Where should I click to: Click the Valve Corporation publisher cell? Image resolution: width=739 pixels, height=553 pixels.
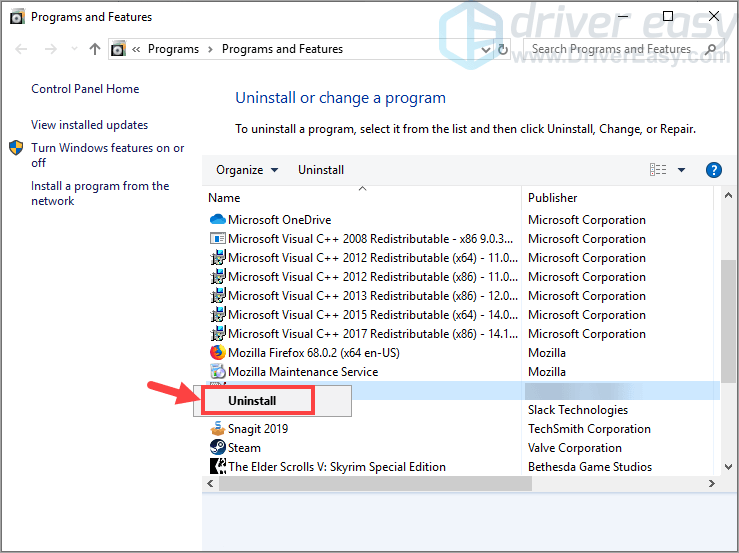point(575,447)
